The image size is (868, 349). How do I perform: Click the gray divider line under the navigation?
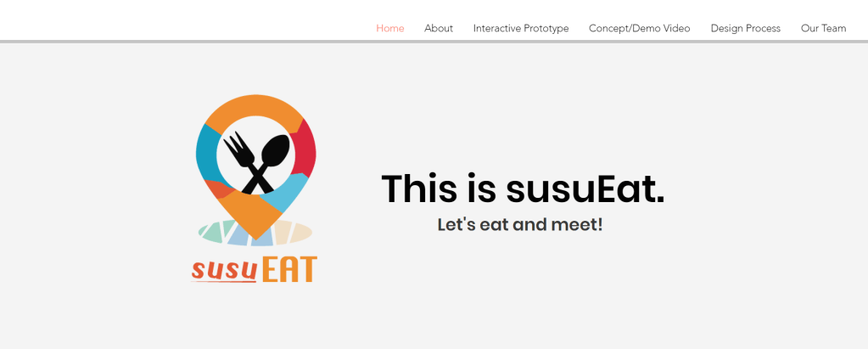tap(434, 42)
